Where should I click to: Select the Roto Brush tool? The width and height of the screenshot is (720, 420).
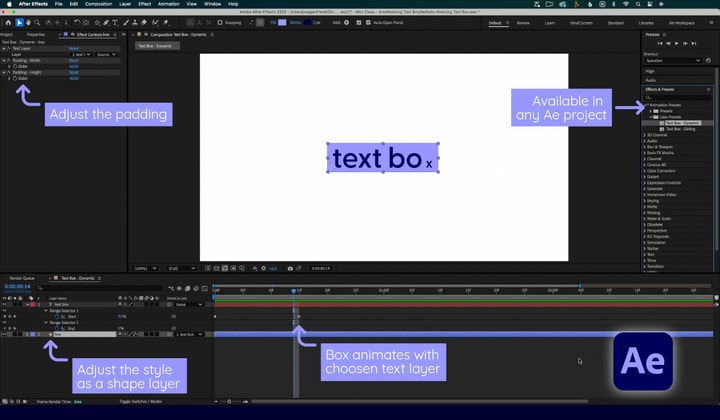coord(155,22)
